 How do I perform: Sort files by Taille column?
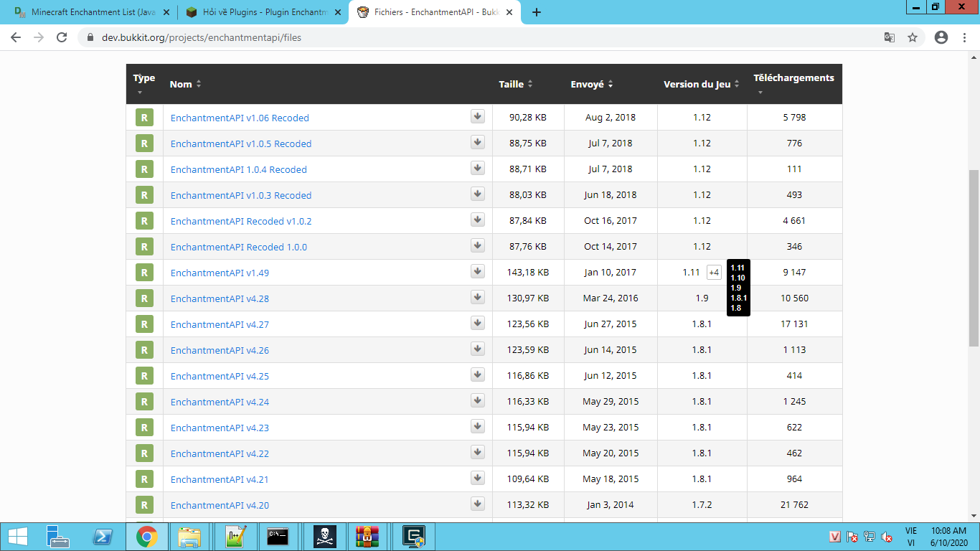(515, 84)
